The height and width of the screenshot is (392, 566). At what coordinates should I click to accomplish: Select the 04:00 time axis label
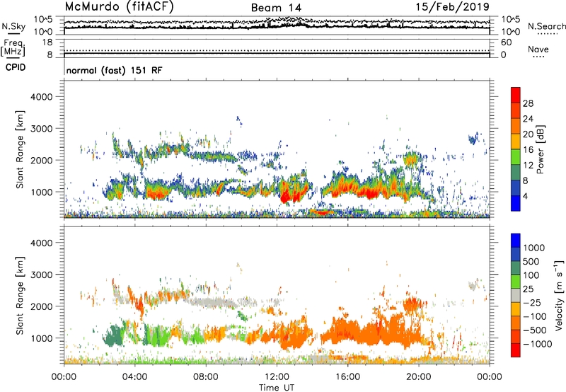point(135,377)
